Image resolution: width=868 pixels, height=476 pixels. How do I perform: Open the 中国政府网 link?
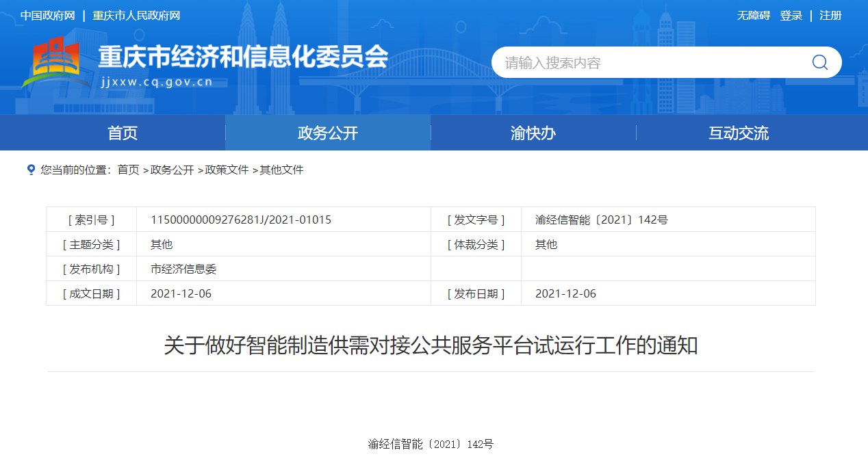pos(48,16)
